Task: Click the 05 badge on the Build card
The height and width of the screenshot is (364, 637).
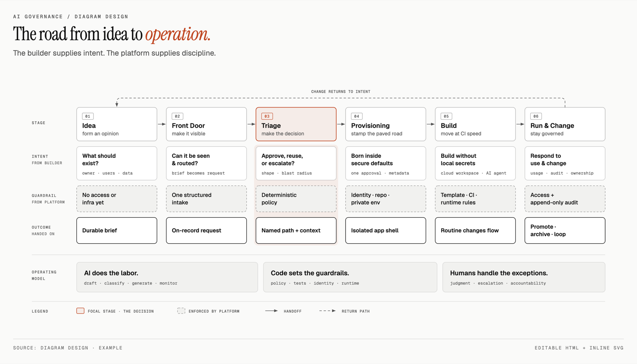Action: coord(446,116)
